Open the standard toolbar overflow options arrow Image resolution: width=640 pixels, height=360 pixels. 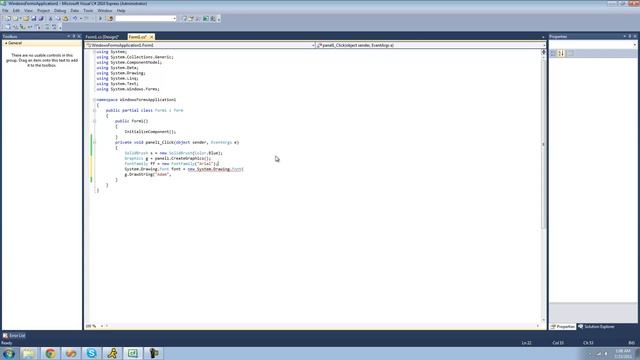click(x=219, y=19)
